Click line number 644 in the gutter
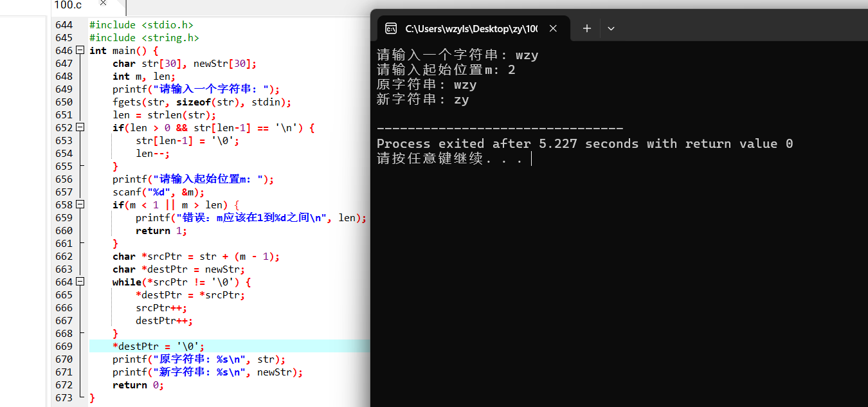Image resolution: width=868 pixels, height=407 pixels. (x=64, y=24)
